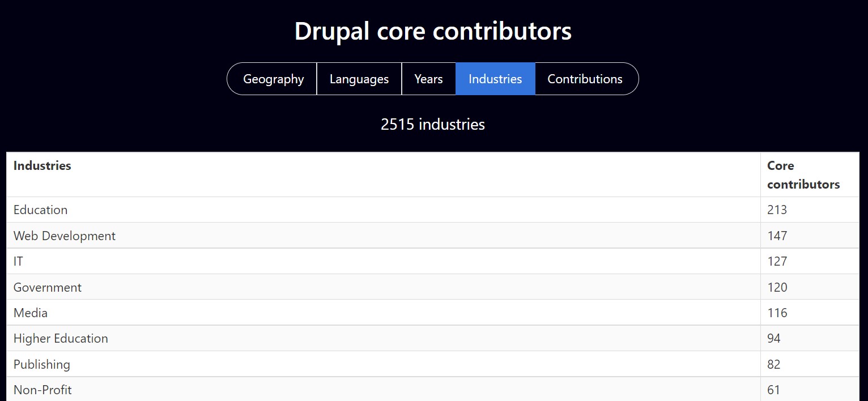Click the value 82 for Publishing
The image size is (868, 401).
point(774,364)
